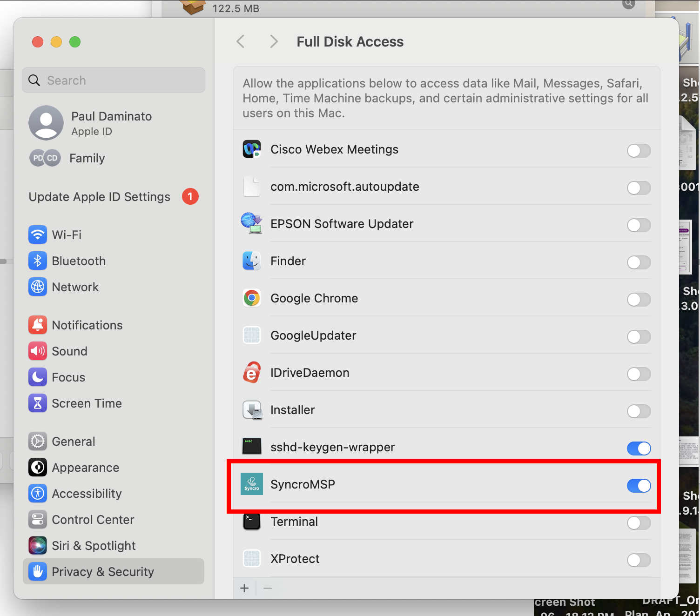Select the Network globe icon
This screenshot has width=700, height=616.
pos(38,287)
